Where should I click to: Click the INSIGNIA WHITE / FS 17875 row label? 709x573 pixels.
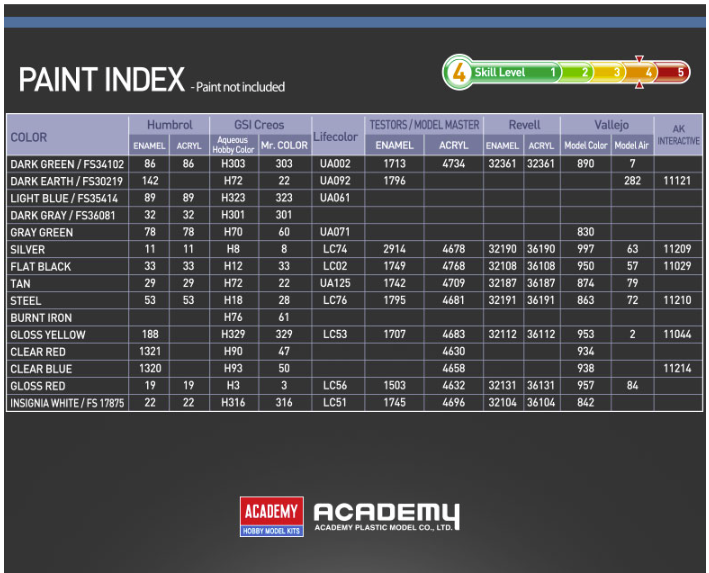[x=67, y=403]
